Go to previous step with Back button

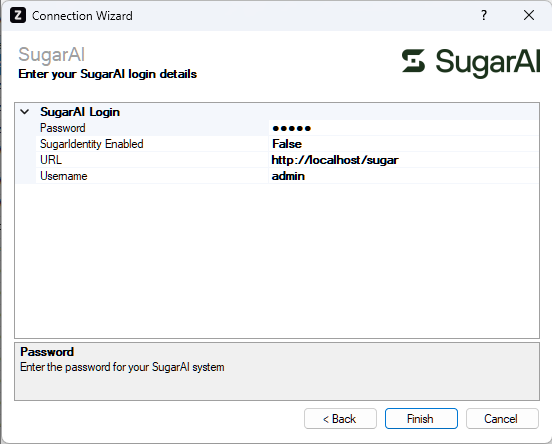click(x=340, y=419)
